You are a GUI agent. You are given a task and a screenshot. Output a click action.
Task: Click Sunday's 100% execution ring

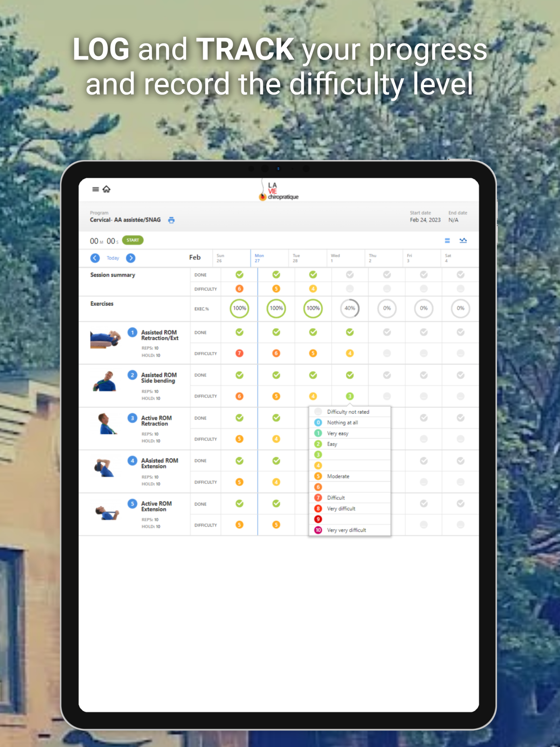pyautogui.click(x=240, y=308)
